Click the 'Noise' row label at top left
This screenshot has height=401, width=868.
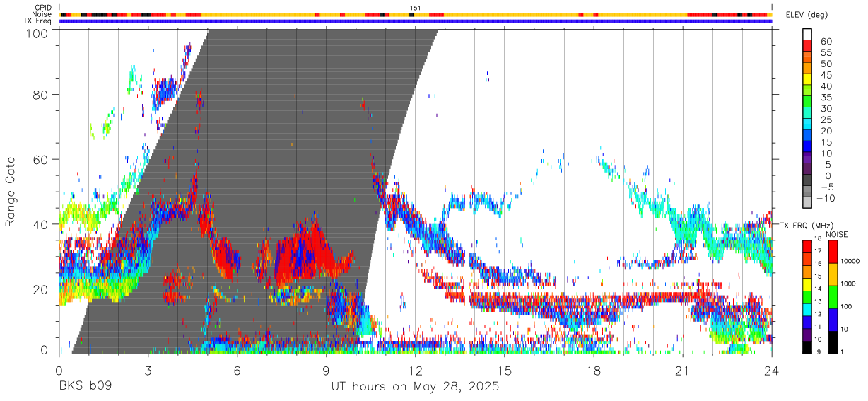point(42,14)
